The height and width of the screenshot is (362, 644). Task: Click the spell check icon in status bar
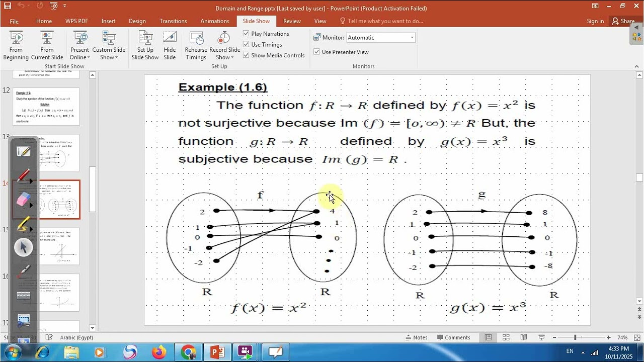49,337
